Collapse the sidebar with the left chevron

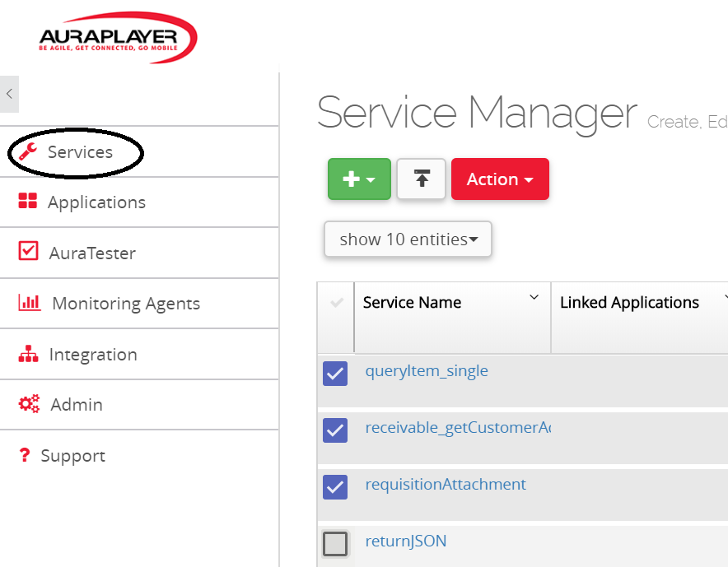click(x=9, y=94)
